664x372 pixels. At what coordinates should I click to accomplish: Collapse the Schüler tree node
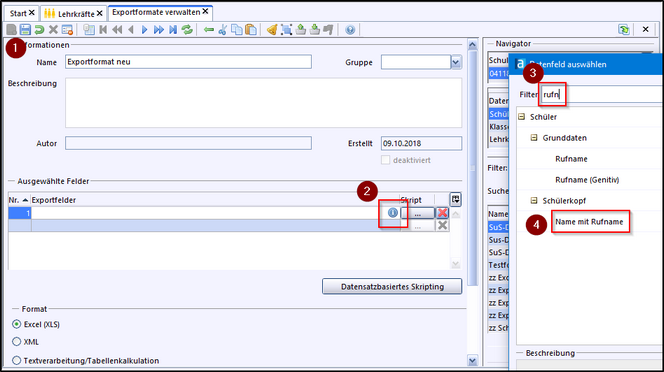click(522, 117)
